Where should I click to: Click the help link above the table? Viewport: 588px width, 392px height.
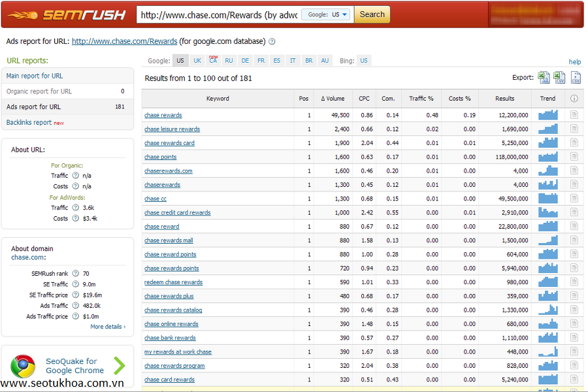[574, 62]
